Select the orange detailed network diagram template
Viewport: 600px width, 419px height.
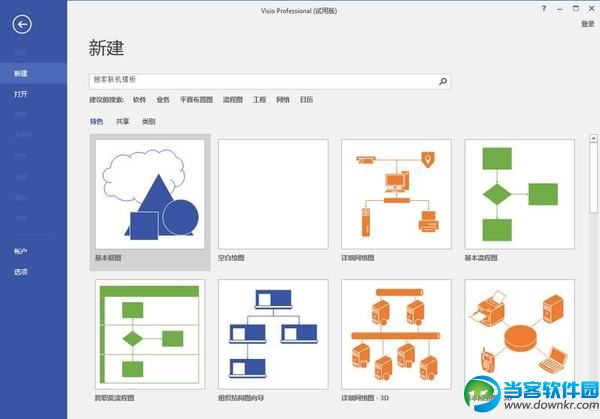pyautogui.click(x=396, y=194)
